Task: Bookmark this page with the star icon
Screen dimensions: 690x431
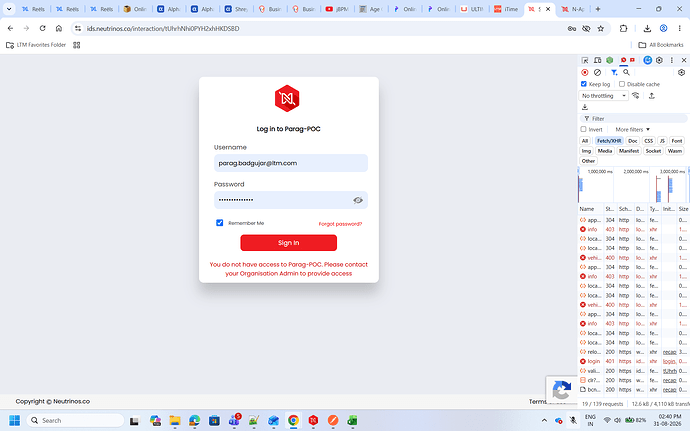Action: tap(601, 29)
